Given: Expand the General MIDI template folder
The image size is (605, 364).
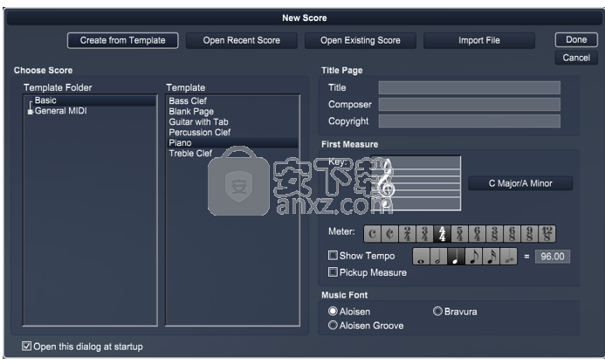Looking at the screenshot, I should coord(31,112).
